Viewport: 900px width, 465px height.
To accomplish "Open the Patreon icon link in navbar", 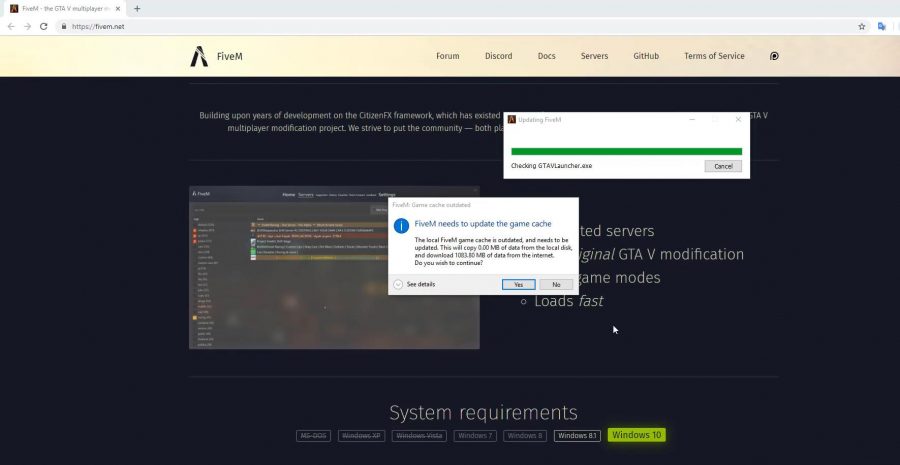I will click(774, 56).
